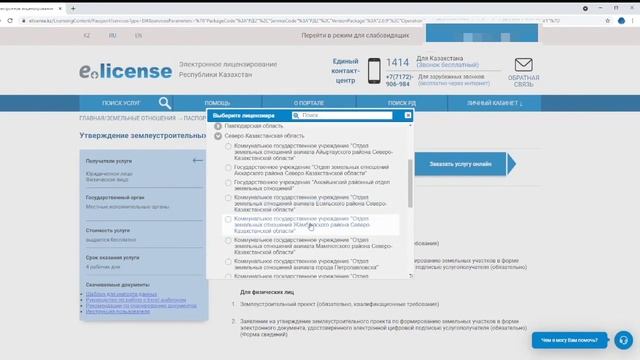
Task: Open the Поиск РД menu
Action: [402, 103]
